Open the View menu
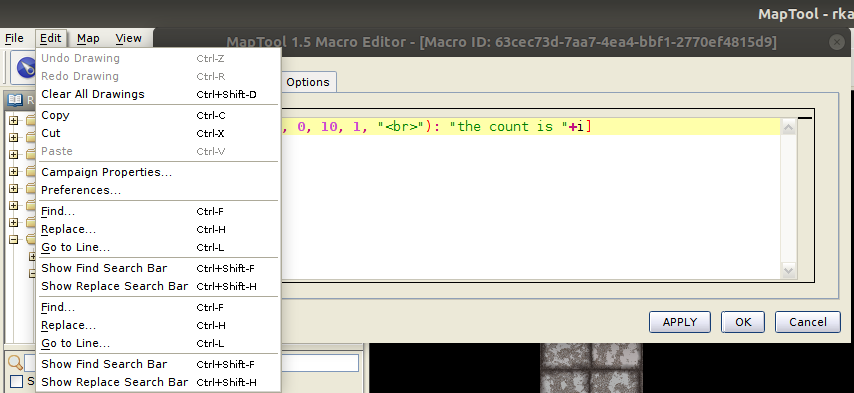This screenshot has width=854, height=393. [129, 38]
